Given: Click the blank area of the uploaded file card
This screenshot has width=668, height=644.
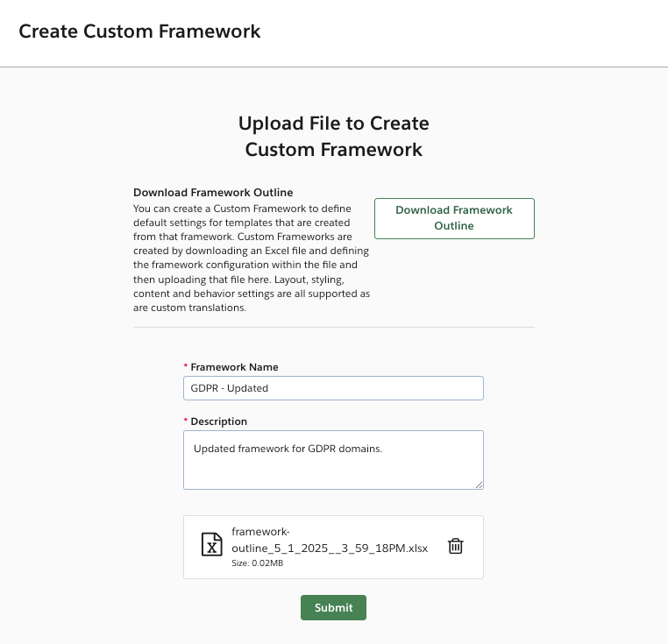Looking at the screenshot, I should 368,568.
